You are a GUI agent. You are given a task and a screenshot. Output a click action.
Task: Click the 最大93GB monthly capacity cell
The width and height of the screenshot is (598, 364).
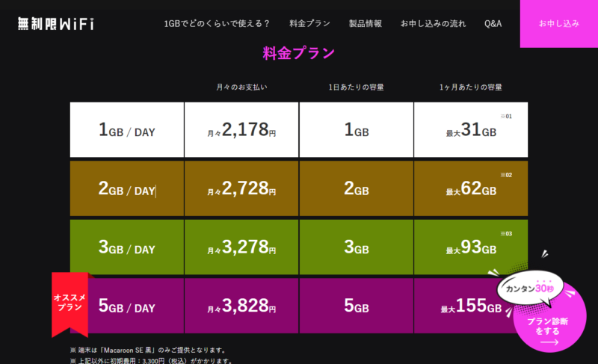(471, 247)
